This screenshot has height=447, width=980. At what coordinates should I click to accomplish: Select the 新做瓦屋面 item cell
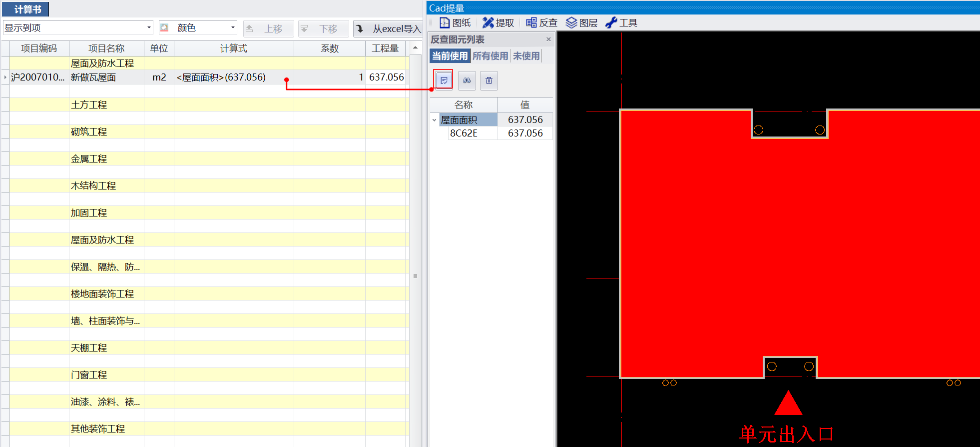[x=106, y=77]
